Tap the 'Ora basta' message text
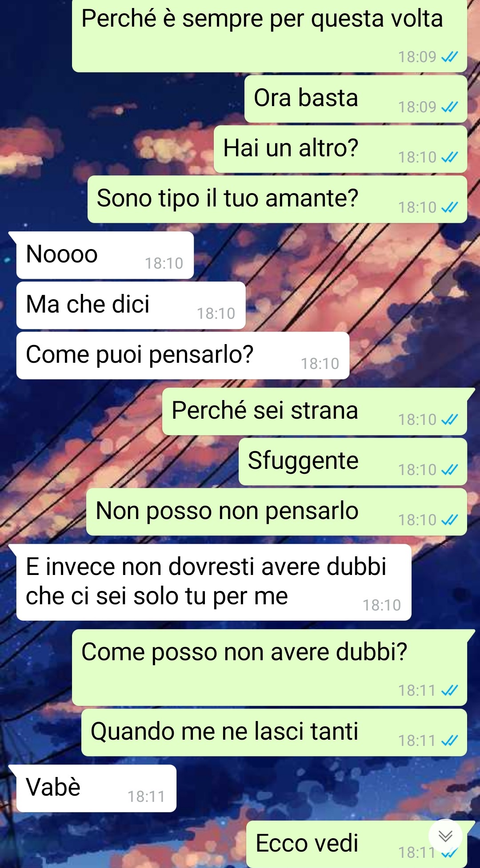 click(x=306, y=98)
